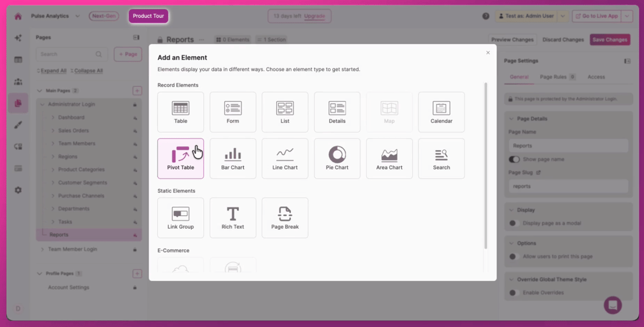Screen dimensions: 644x327
Task: Collapse the Options section
Action: click(x=511, y=244)
